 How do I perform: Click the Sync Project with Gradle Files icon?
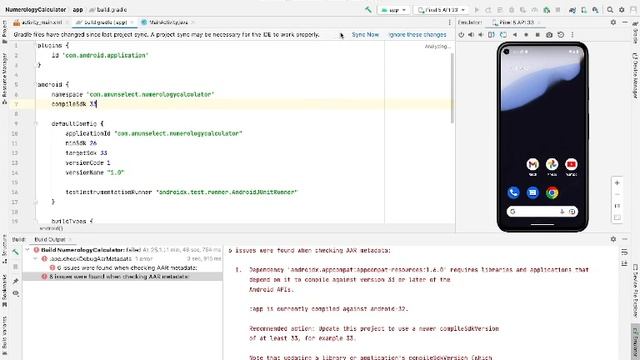[x=572, y=10]
